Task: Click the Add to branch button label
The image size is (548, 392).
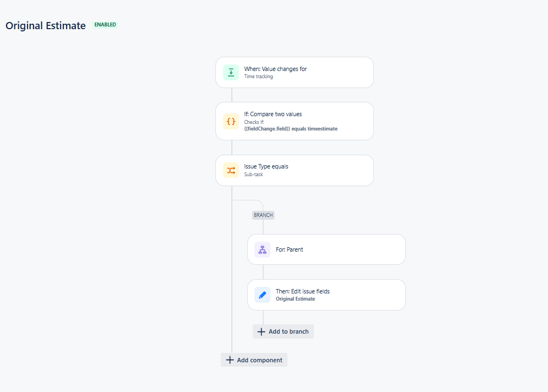Action: pos(289,331)
